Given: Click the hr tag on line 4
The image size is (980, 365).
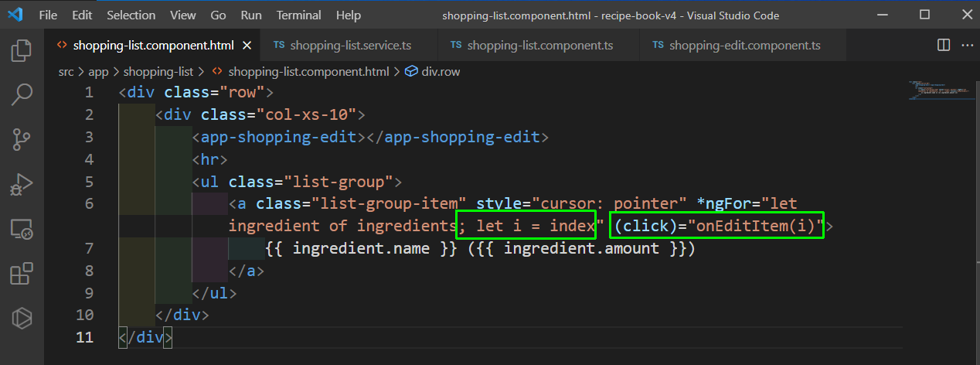Looking at the screenshot, I should click(210, 159).
